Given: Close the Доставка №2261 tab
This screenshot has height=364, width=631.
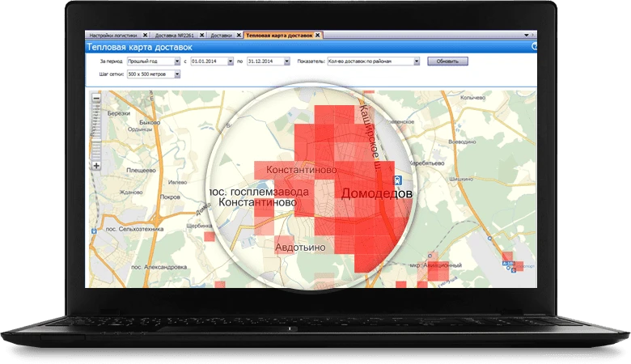Looking at the screenshot, I should [x=202, y=36].
